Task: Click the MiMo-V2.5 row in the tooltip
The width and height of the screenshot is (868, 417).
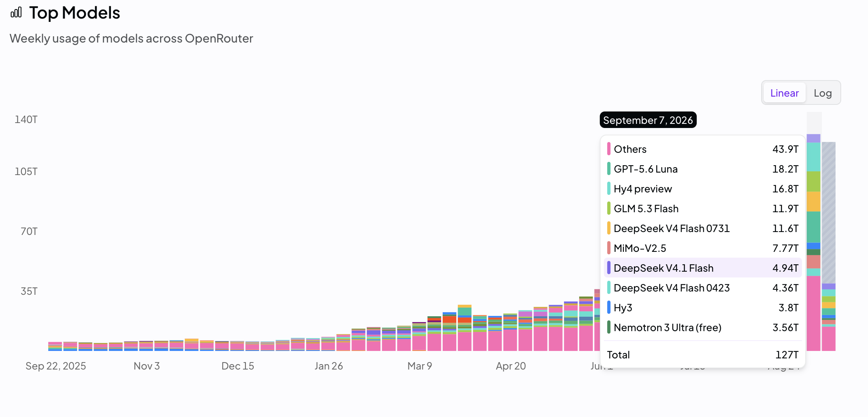Action: coord(703,248)
